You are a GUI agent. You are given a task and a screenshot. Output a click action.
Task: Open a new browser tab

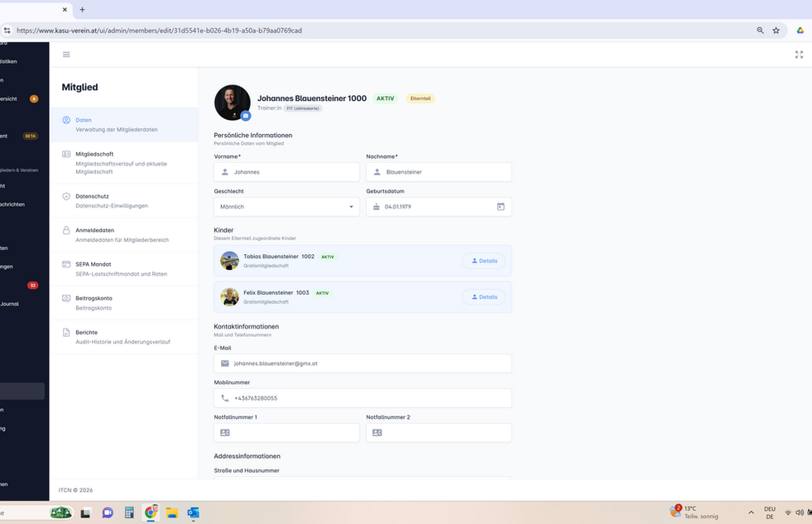[82, 9]
